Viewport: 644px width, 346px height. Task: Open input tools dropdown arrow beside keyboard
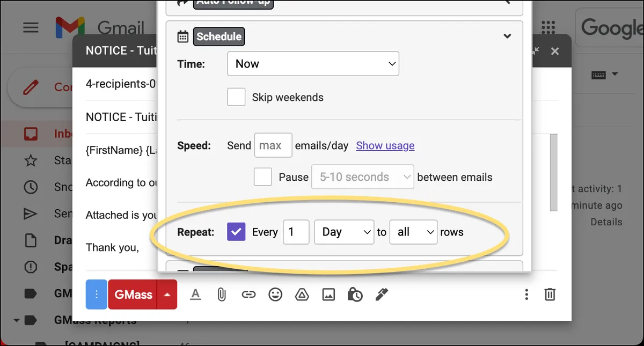pyautogui.click(x=615, y=74)
